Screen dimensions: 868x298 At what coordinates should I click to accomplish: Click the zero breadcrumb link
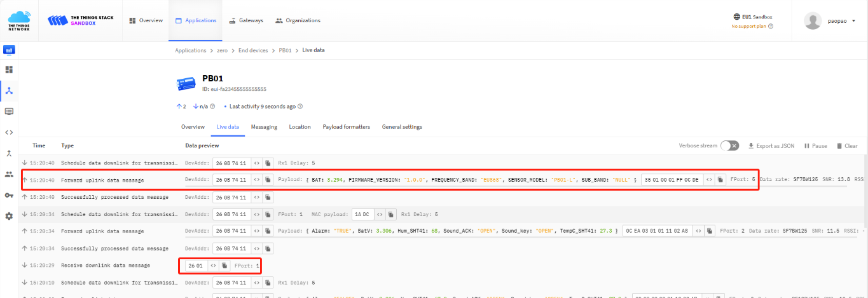coord(222,50)
